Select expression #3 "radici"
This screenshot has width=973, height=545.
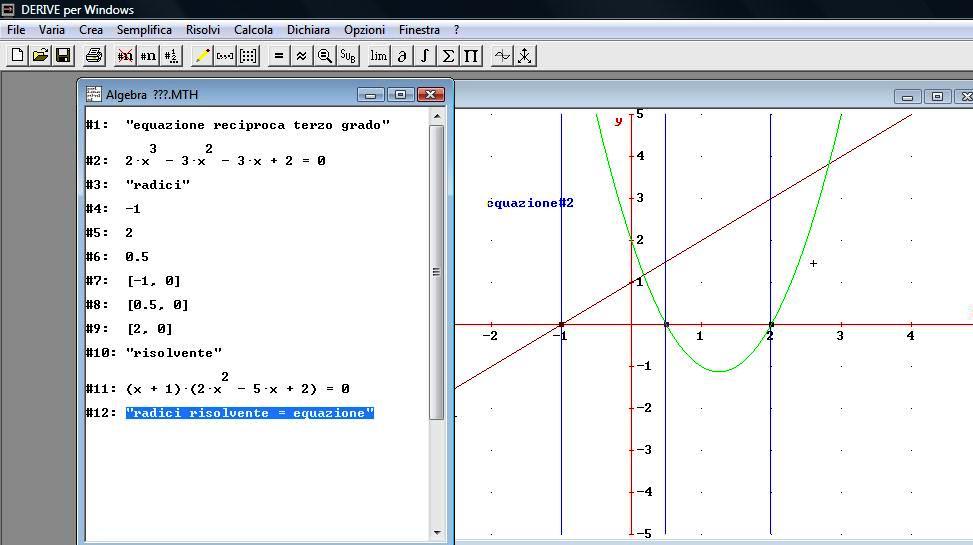tap(158, 185)
